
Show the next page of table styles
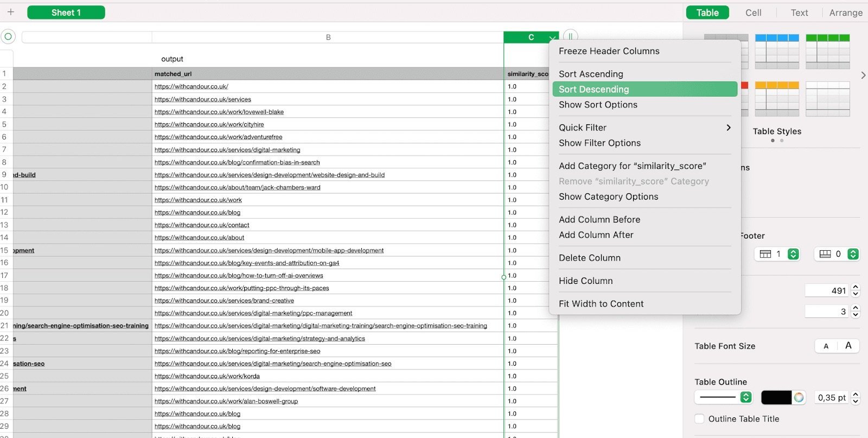point(863,75)
